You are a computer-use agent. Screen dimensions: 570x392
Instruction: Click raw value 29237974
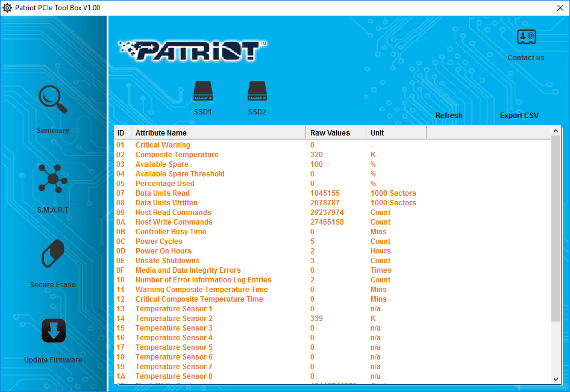tap(327, 213)
